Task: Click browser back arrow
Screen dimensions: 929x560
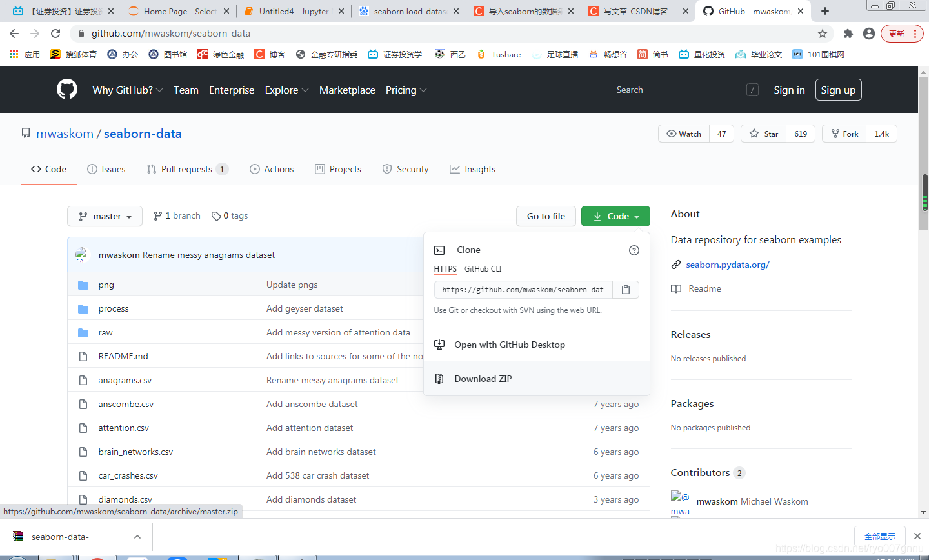Action: [x=14, y=34]
